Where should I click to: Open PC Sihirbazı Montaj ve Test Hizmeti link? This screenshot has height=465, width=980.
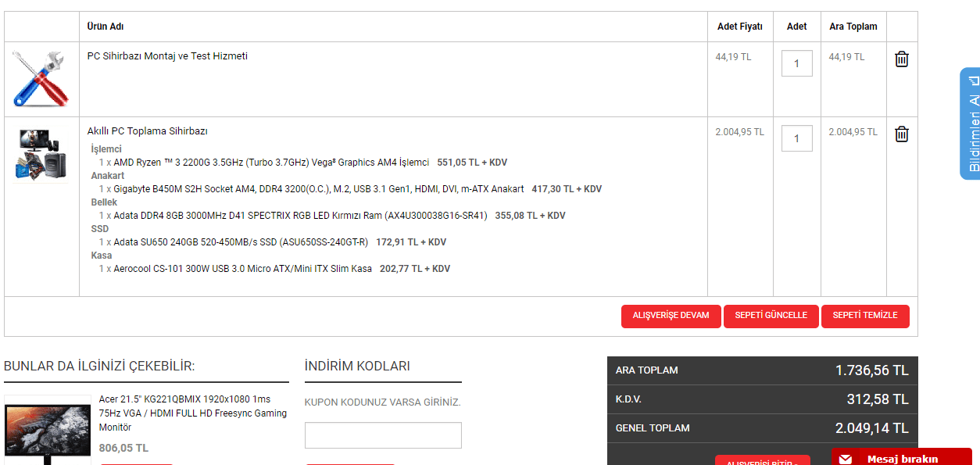(167, 56)
